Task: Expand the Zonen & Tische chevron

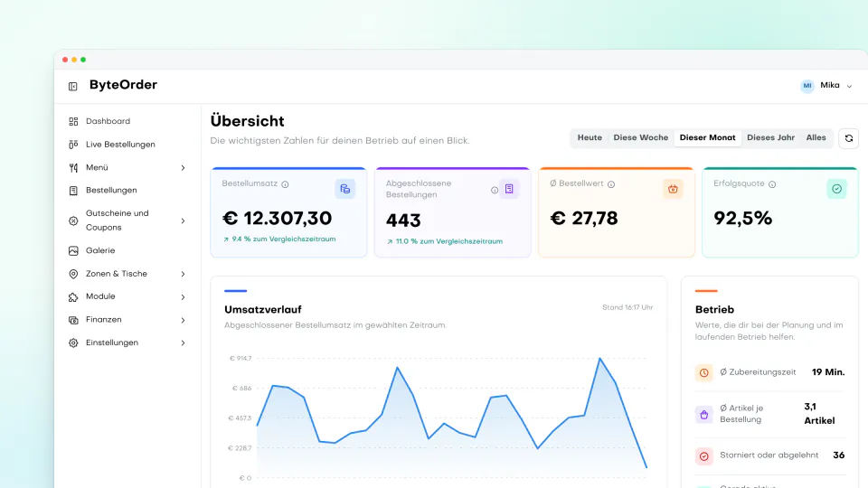Action: 184,274
